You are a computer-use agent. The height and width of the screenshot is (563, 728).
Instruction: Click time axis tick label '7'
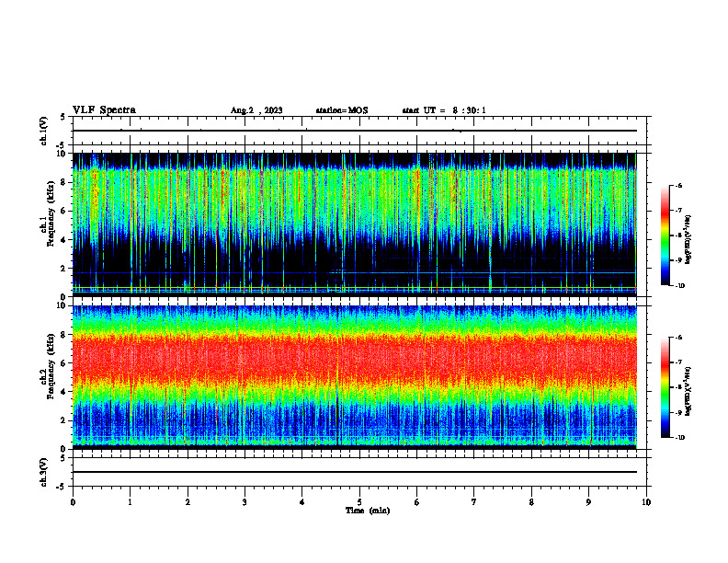[x=474, y=502]
